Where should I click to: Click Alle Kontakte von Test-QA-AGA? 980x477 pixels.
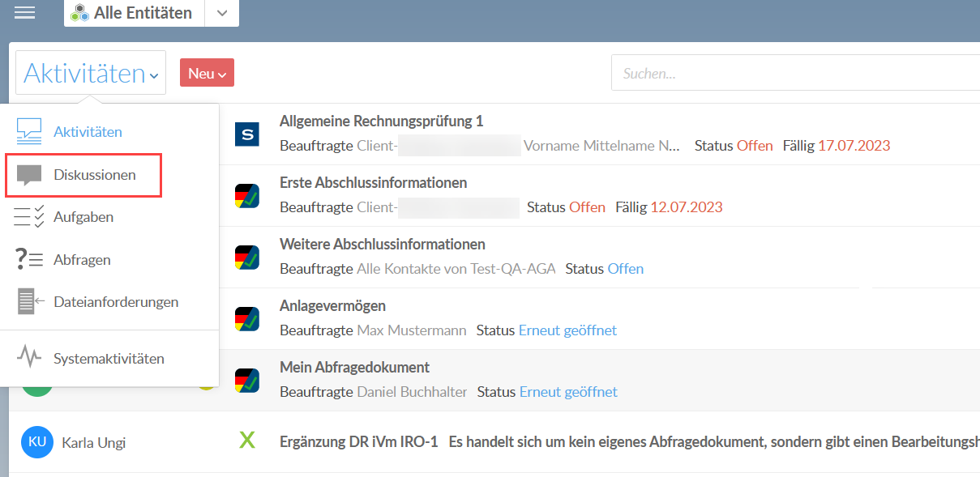456,269
